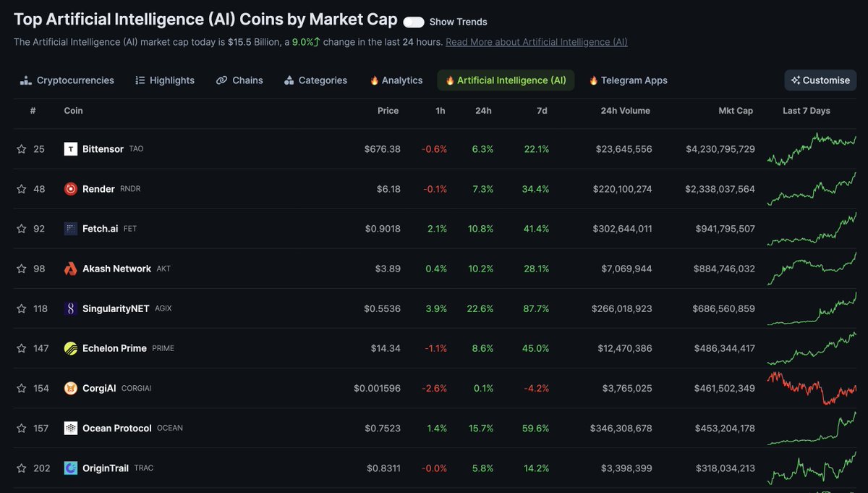Sort table by Coin column header

[x=73, y=111]
